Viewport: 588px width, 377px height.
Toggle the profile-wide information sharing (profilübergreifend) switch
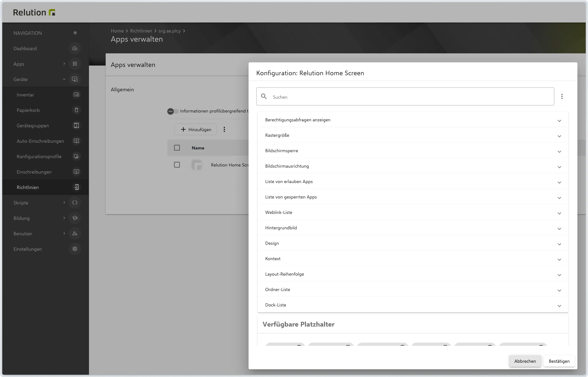click(x=173, y=111)
